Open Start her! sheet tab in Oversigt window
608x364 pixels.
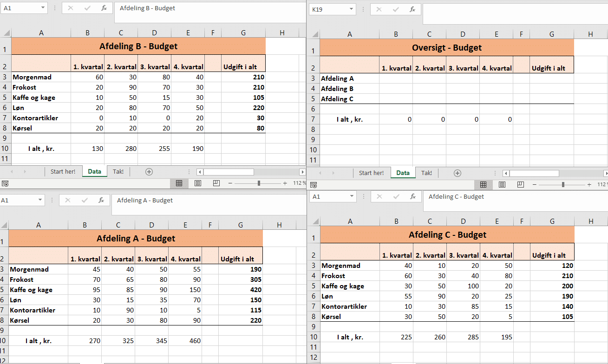pyautogui.click(x=371, y=173)
